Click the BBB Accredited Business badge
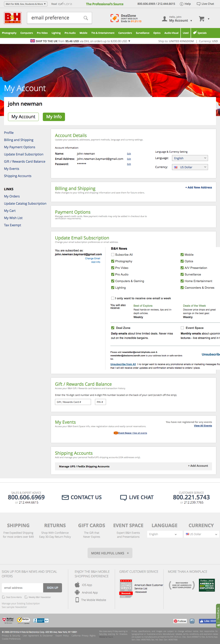The width and height of the screenshot is (220, 644). pos(41,621)
